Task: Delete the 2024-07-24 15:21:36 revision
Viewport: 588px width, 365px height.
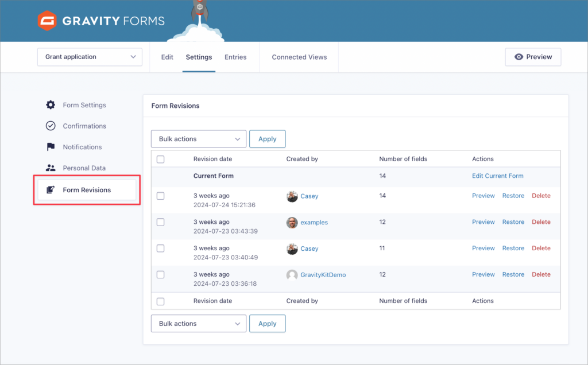Action: point(541,196)
